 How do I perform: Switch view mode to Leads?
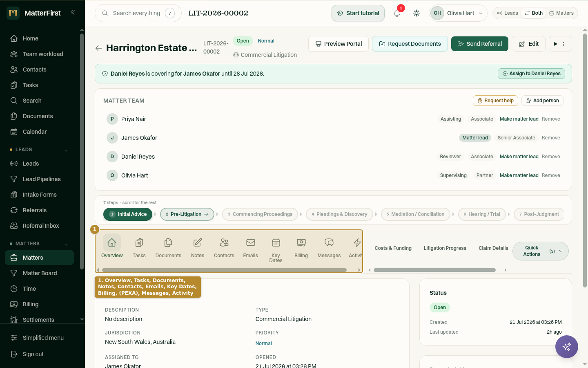[x=508, y=13]
